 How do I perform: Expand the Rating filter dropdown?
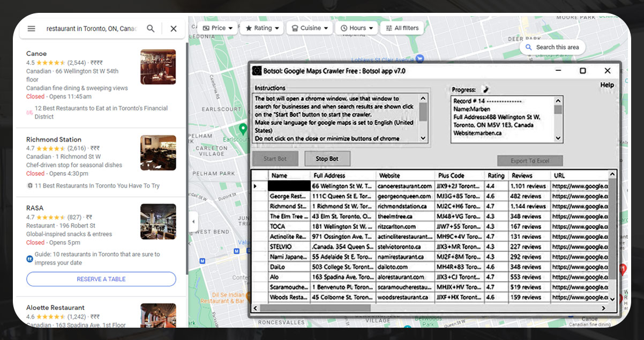[262, 28]
